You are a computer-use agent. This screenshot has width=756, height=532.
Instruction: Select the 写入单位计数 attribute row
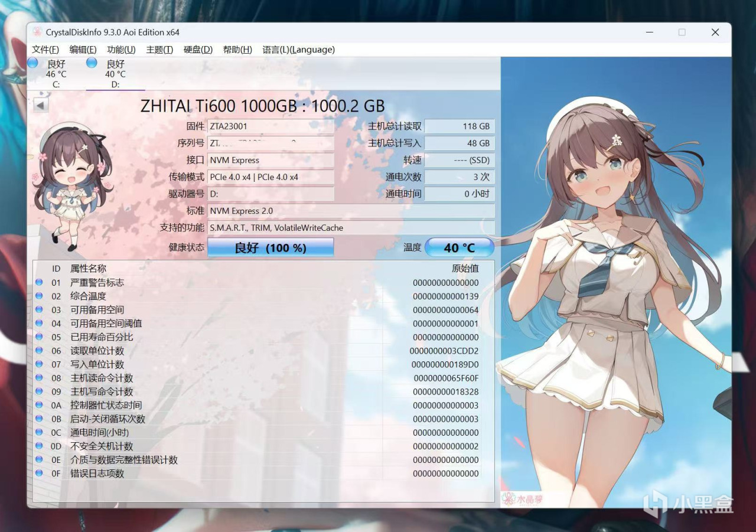(x=258, y=364)
